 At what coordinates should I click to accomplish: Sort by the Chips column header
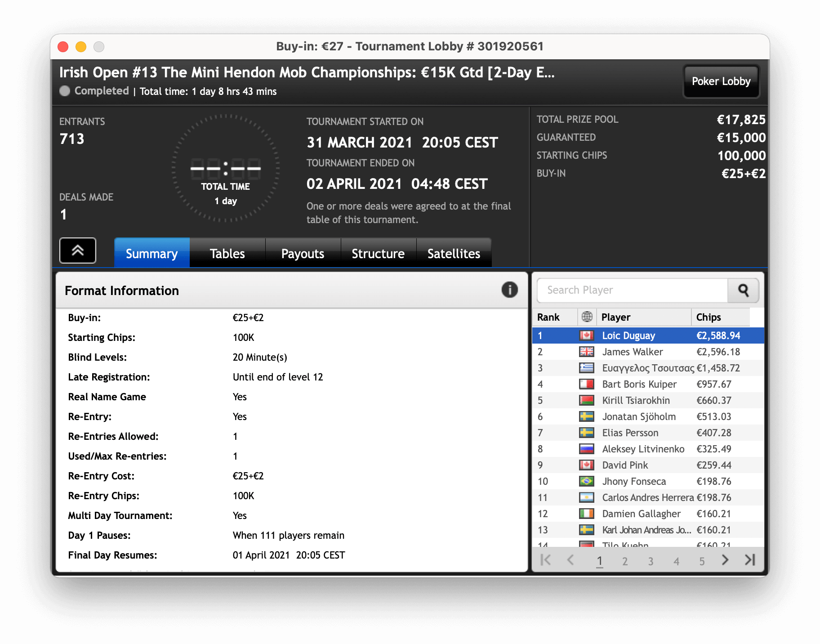pos(721,317)
